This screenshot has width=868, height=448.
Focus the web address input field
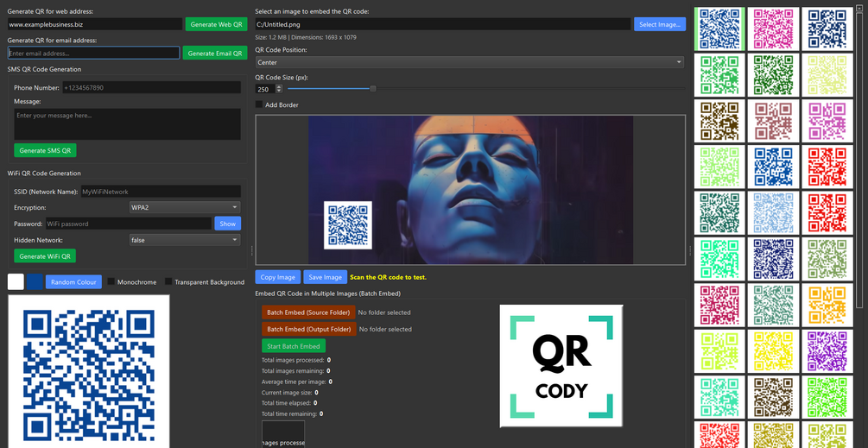pyautogui.click(x=95, y=24)
